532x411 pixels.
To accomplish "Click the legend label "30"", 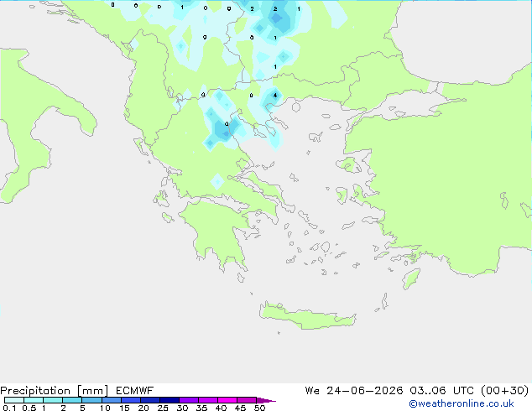I will (x=182, y=408).
